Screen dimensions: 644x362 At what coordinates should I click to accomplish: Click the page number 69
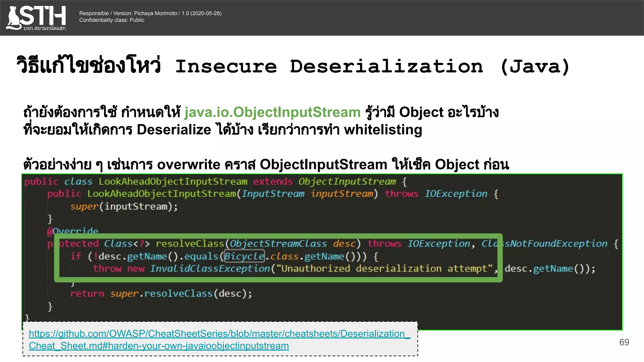click(x=624, y=342)
